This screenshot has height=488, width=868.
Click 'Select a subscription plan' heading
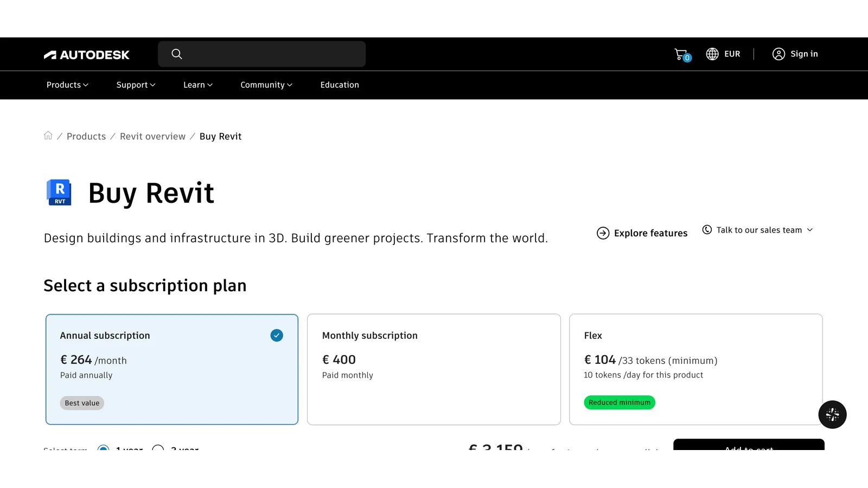(145, 286)
